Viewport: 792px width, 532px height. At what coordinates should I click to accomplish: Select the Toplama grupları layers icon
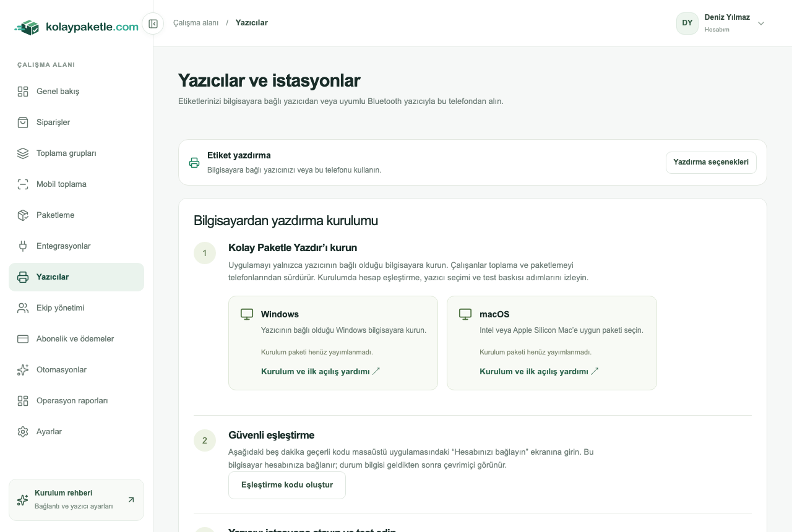coord(23,153)
